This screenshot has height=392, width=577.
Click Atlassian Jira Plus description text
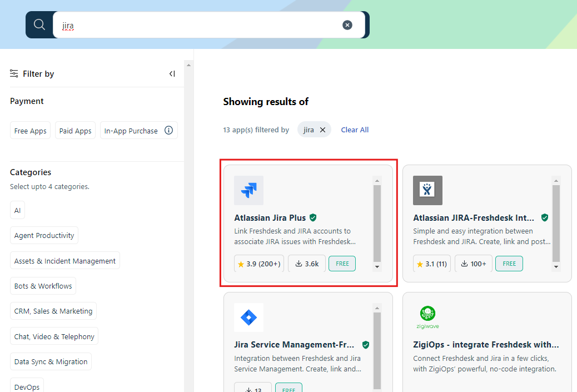click(x=295, y=236)
